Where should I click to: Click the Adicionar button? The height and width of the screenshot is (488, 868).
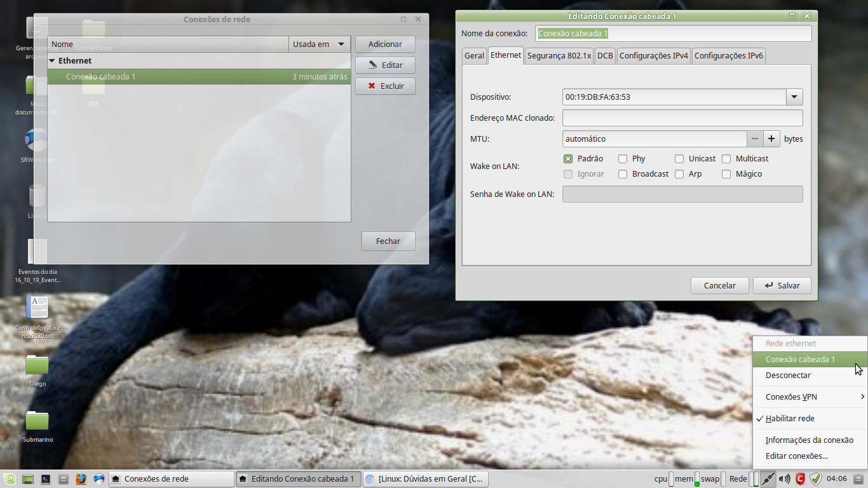(385, 44)
